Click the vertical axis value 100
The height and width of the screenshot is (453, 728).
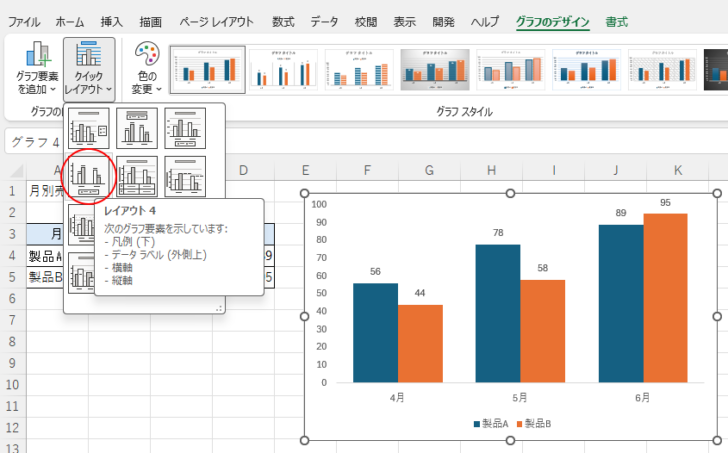tap(319, 204)
